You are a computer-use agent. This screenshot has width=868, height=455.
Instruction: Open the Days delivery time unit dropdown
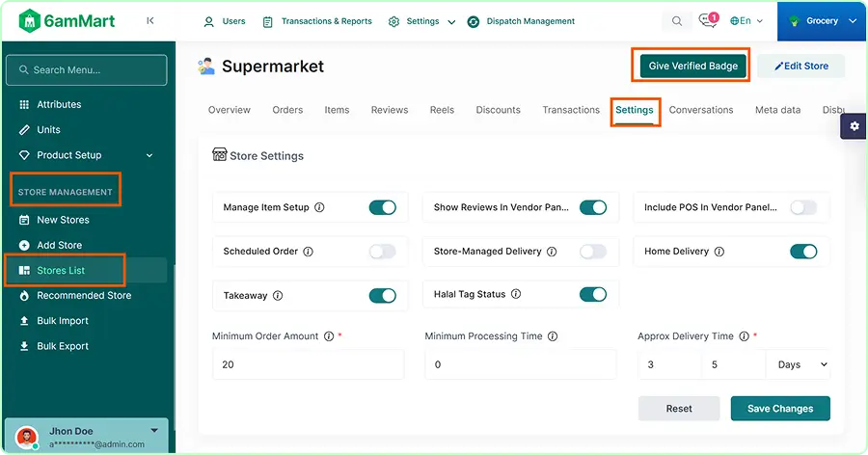[x=799, y=364]
